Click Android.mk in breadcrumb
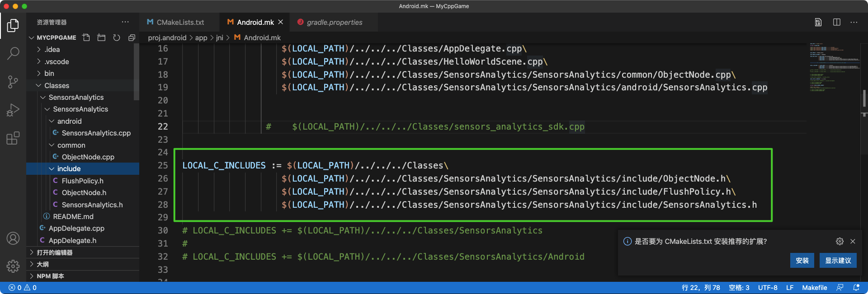The width and height of the screenshot is (868, 294). [257, 37]
